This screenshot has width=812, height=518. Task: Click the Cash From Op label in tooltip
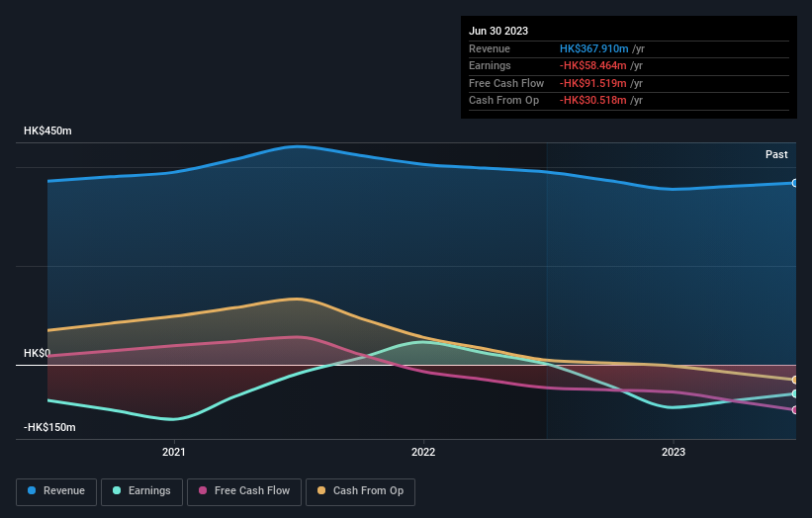coord(503,101)
